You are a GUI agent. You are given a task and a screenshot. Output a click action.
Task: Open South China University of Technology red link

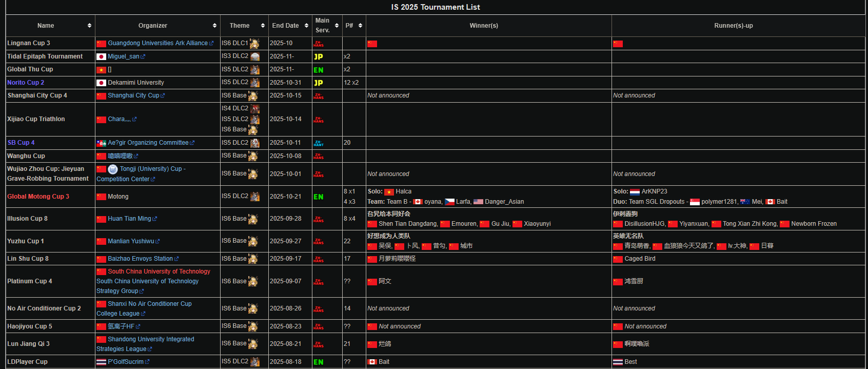coord(159,271)
